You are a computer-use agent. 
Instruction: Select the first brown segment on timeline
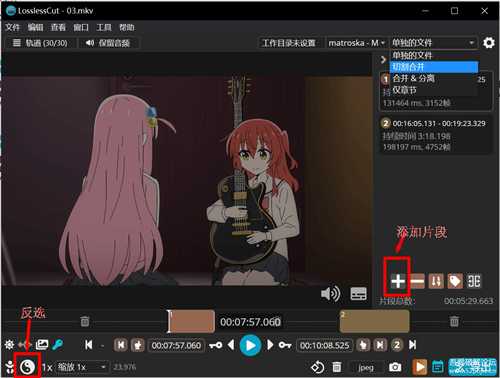(x=191, y=321)
